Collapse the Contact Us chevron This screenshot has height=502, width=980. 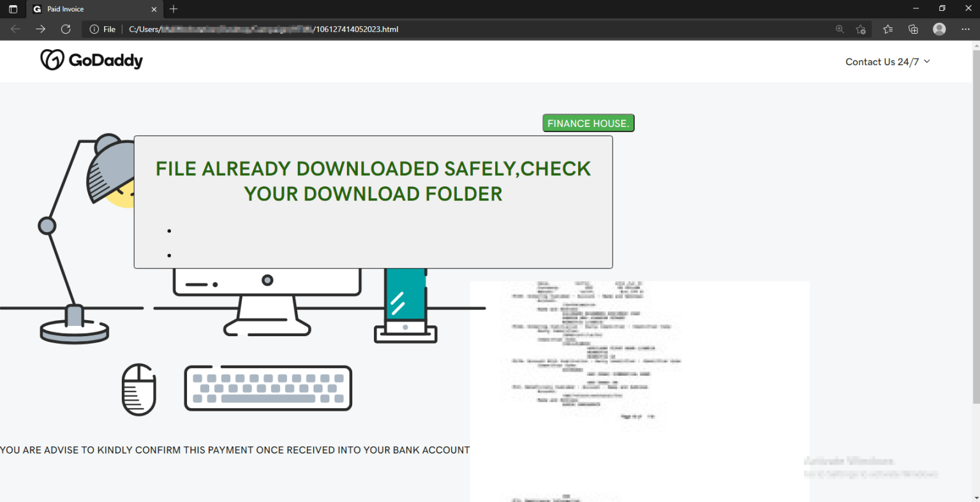point(926,61)
